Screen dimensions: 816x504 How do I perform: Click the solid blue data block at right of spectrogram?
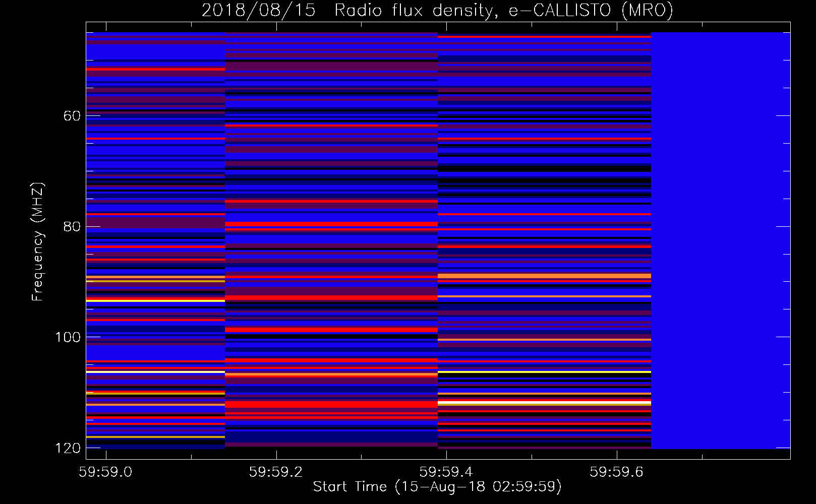point(721,240)
